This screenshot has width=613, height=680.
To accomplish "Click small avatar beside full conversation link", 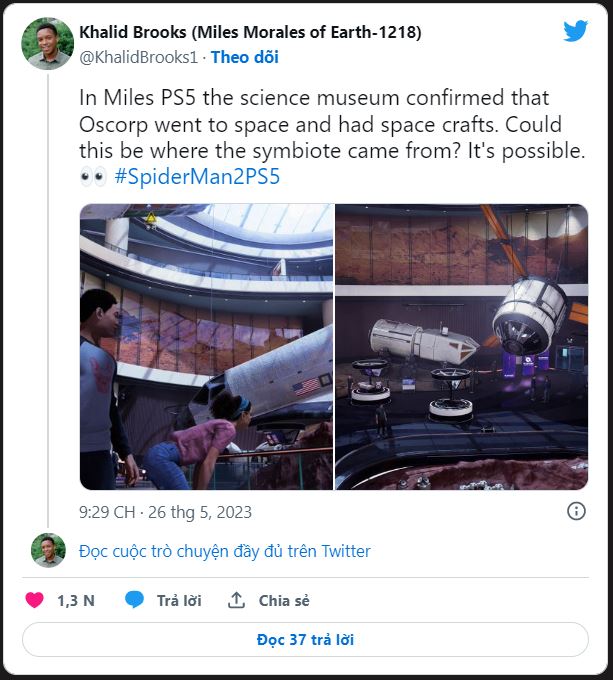I will point(48,551).
